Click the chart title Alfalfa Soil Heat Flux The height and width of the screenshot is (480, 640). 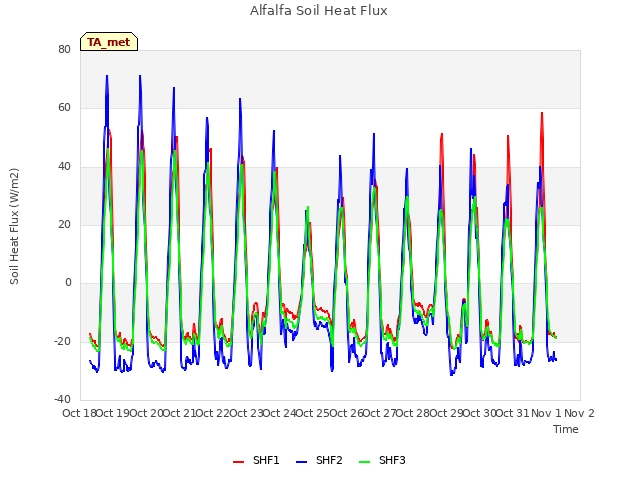319,11
